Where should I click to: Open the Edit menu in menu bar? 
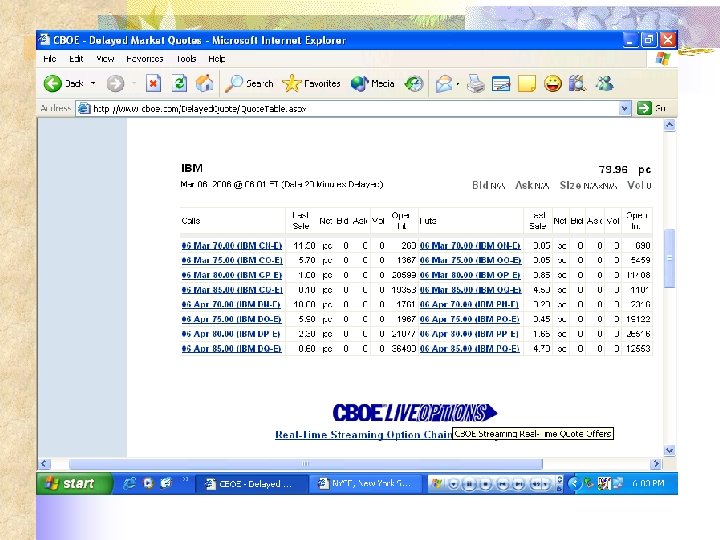point(76,59)
